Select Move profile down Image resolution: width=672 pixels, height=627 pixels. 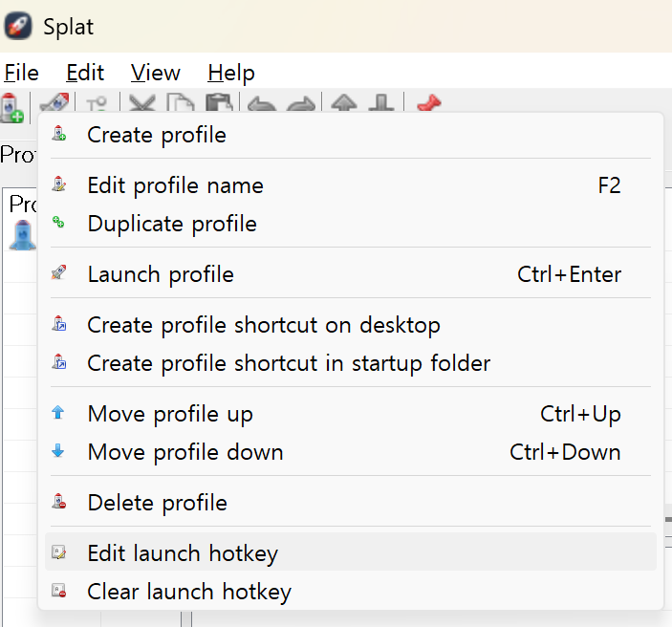(x=351, y=452)
